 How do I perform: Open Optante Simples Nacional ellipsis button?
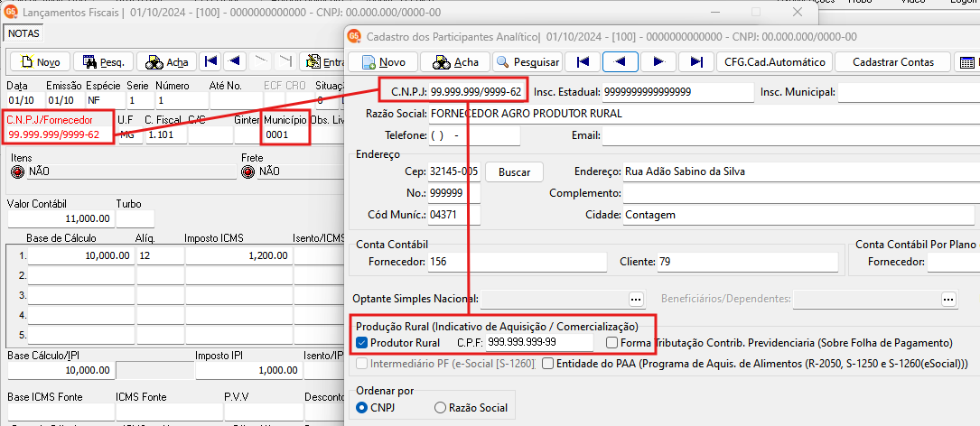636,300
